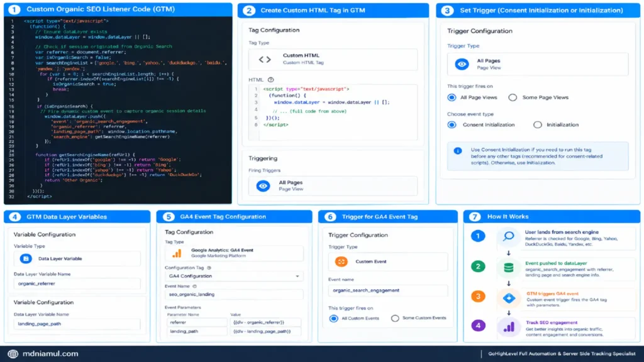
Task: Click the 'Custom Organic SEO Listener Code (GTM)' heading
Action: point(101,9)
